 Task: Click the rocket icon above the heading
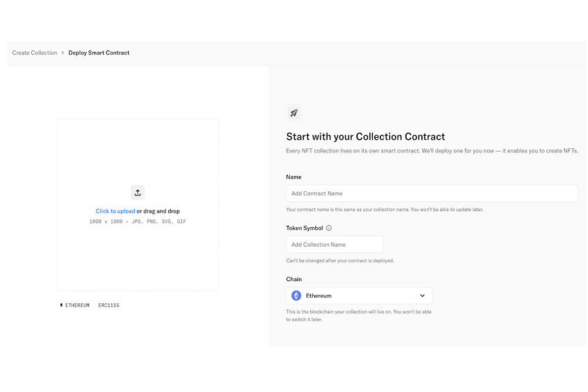tap(293, 113)
